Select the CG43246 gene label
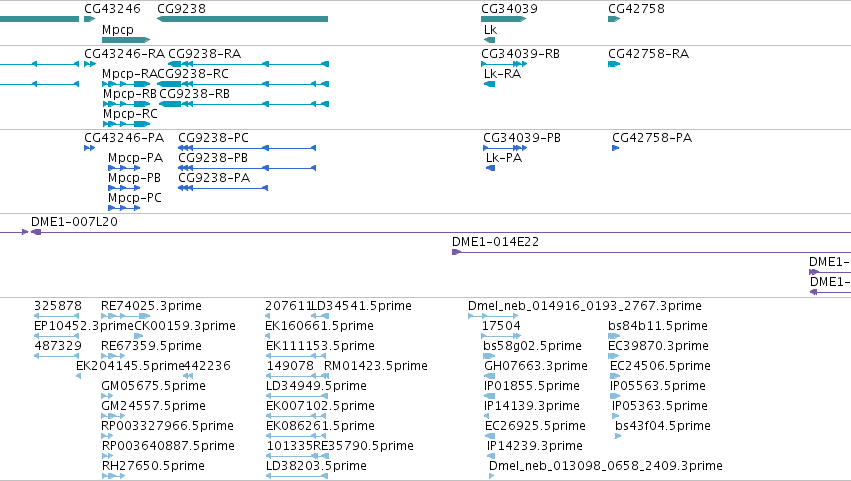 click(x=112, y=9)
